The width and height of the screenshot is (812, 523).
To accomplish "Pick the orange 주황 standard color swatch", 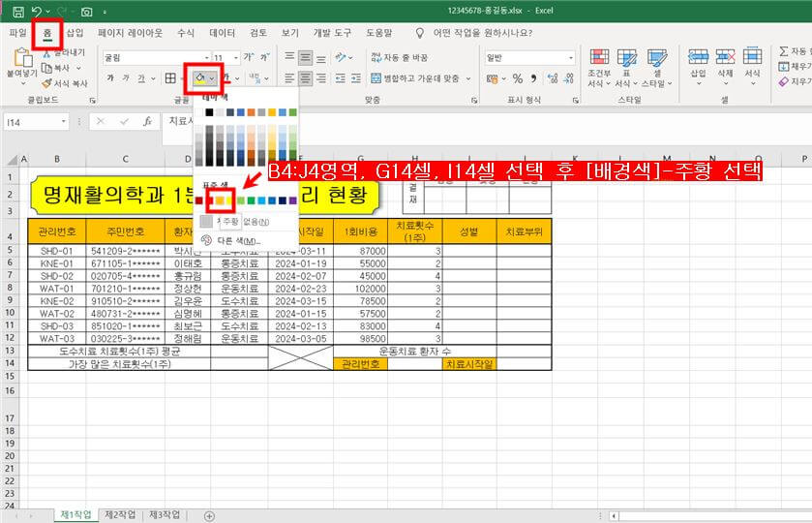I will (x=220, y=200).
